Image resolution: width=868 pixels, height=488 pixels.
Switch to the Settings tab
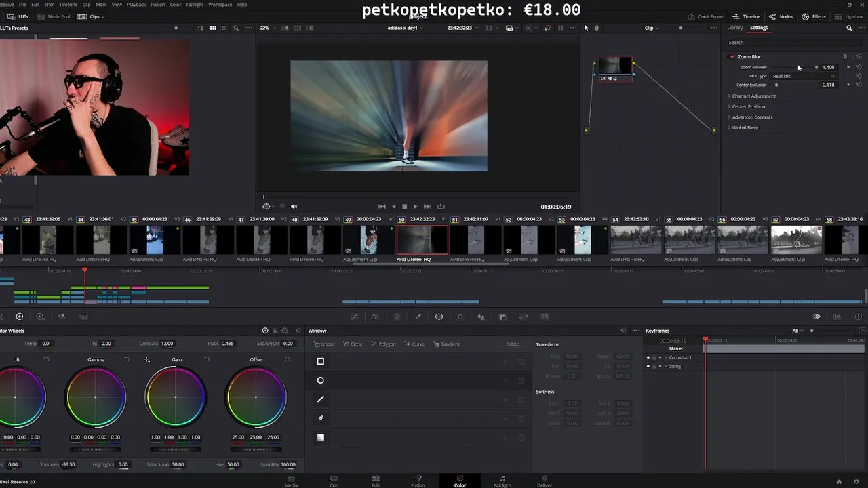(758, 28)
